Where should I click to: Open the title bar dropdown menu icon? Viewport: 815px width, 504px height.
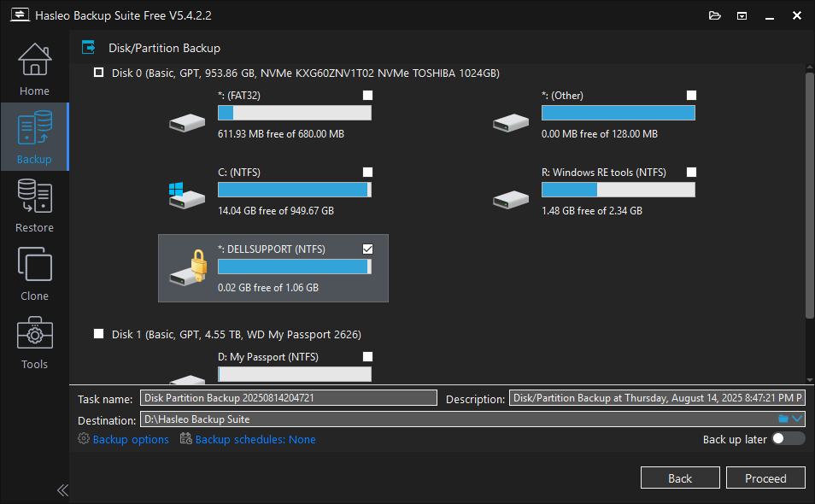tap(742, 15)
